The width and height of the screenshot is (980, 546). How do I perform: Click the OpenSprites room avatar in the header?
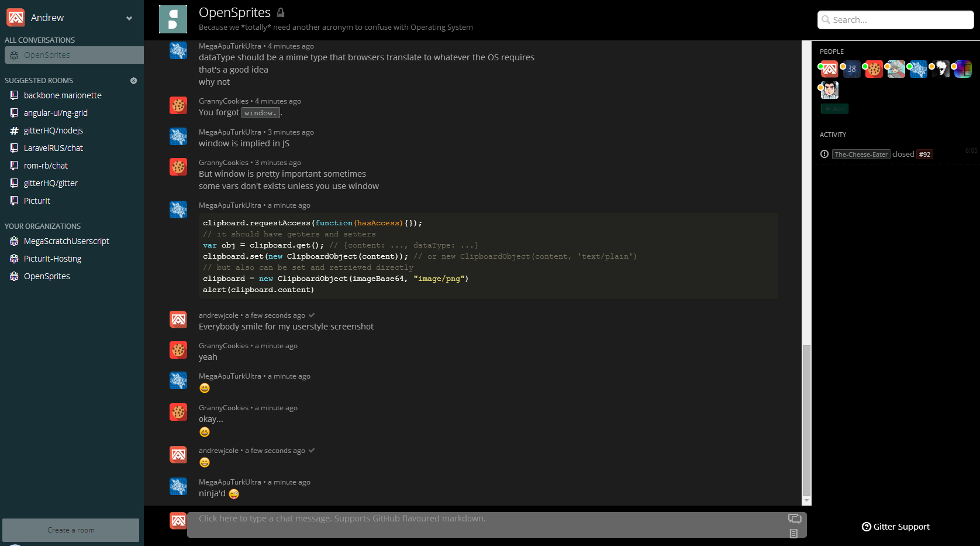point(173,19)
